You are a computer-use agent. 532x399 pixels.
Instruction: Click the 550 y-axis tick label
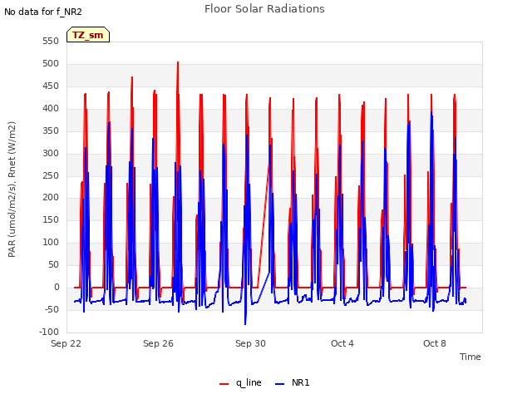tap(51, 42)
